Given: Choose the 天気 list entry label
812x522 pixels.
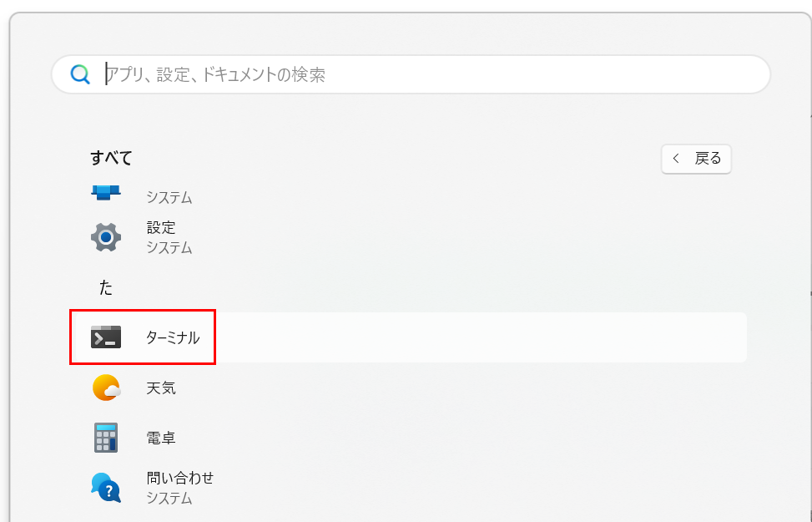Looking at the screenshot, I should [x=161, y=388].
